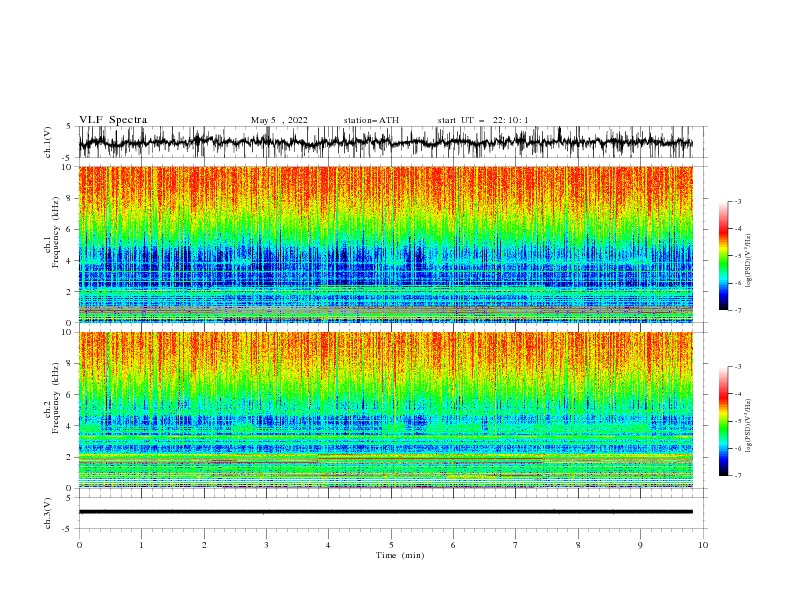Click the "3" tick on the time axis
Viewport: 792px width, 612px height.
tap(266, 545)
